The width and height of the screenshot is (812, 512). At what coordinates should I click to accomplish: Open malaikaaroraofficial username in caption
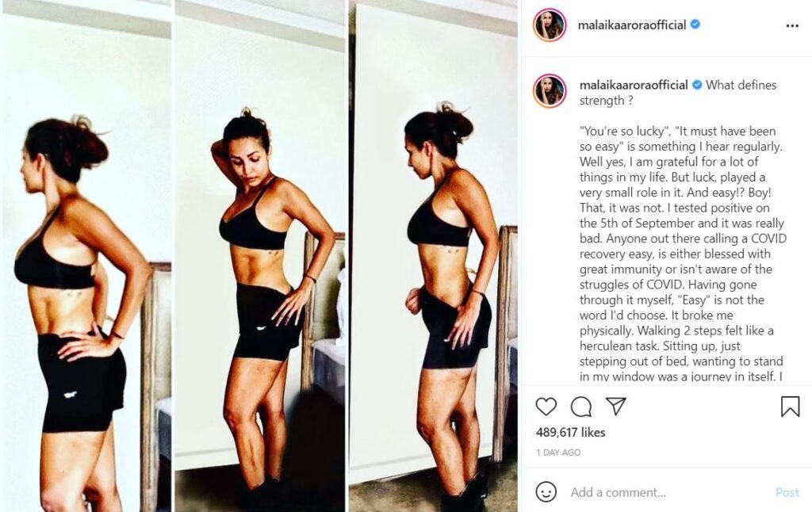pos(634,85)
